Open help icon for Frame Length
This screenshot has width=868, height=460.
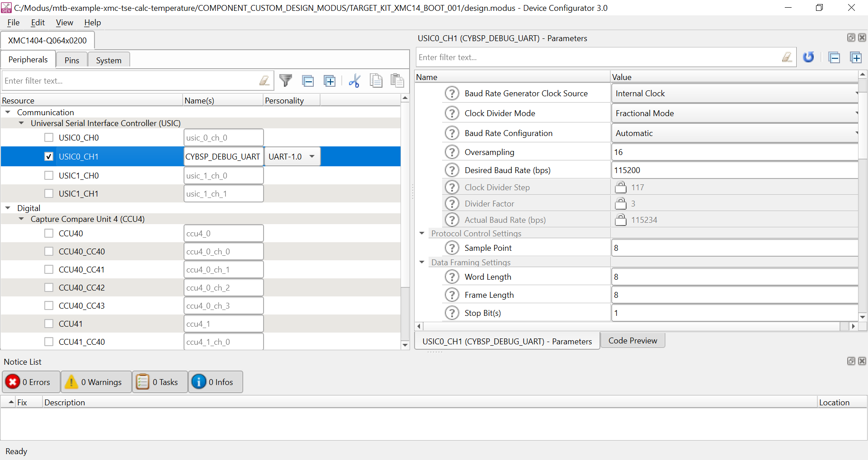tap(452, 295)
